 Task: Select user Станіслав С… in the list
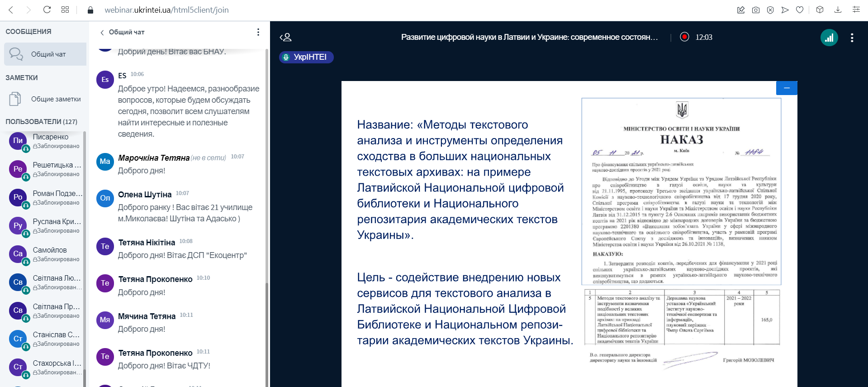(x=45, y=339)
